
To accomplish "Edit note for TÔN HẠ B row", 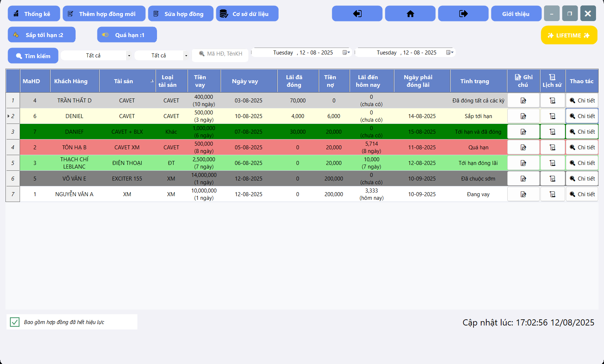I will pyautogui.click(x=523, y=147).
